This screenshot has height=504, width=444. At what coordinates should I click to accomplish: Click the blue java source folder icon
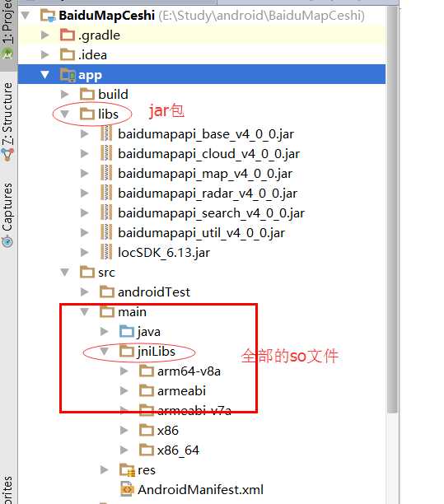(127, 331)
